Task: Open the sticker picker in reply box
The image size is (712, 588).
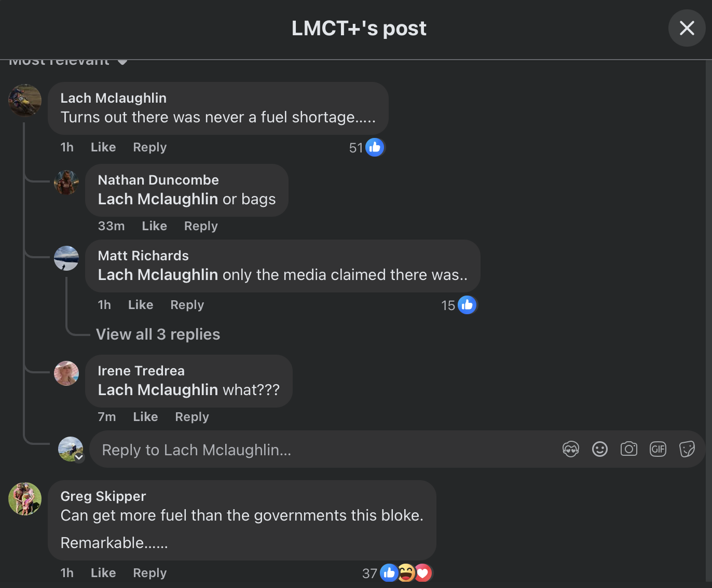Action: tap(687, 449)
